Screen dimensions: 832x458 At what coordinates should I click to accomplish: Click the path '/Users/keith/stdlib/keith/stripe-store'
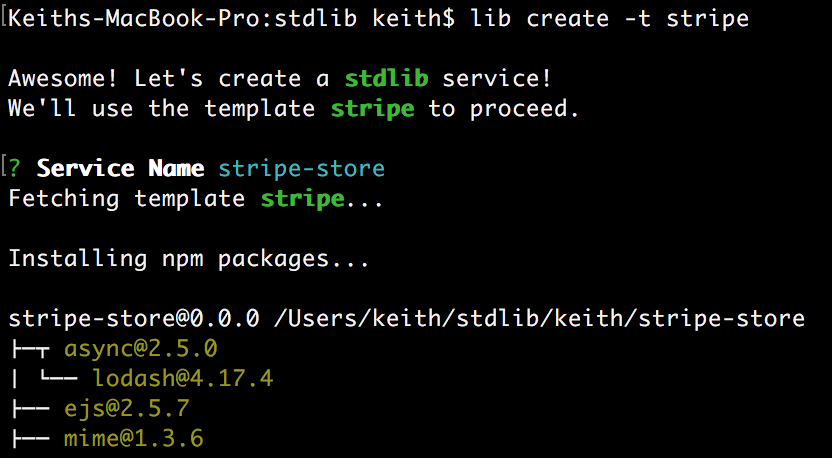(539, 318)
